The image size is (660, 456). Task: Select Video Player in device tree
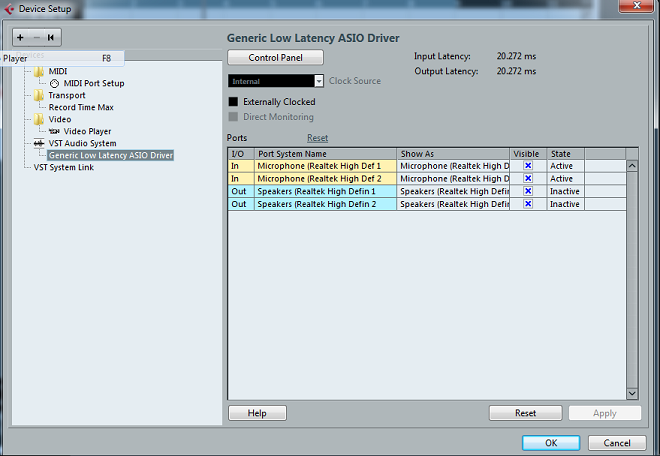88,131
